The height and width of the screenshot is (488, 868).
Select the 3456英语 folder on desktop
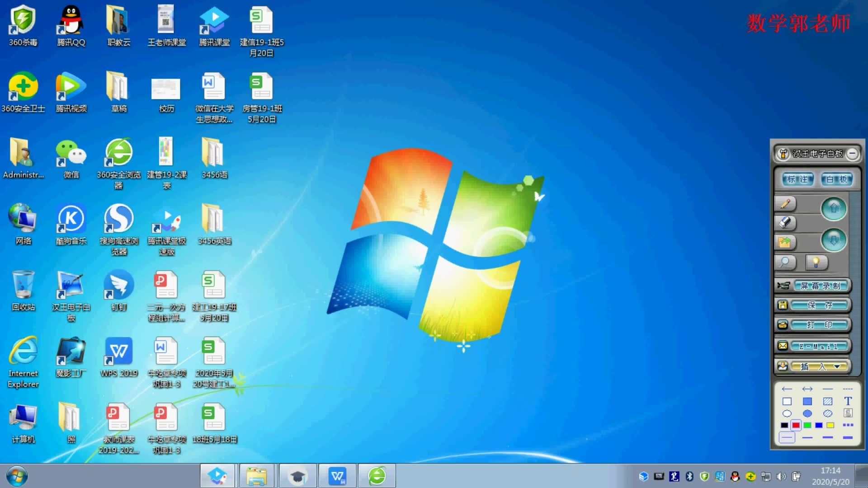(214, 225)
